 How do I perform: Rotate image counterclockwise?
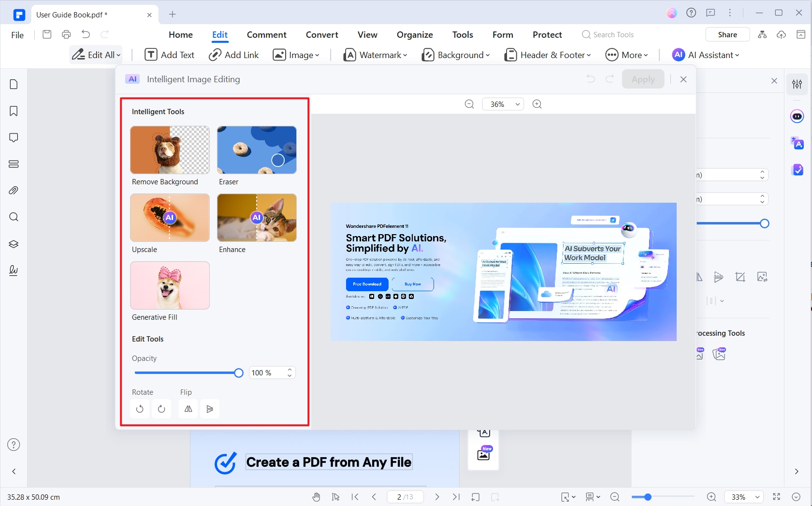(140, 409)
